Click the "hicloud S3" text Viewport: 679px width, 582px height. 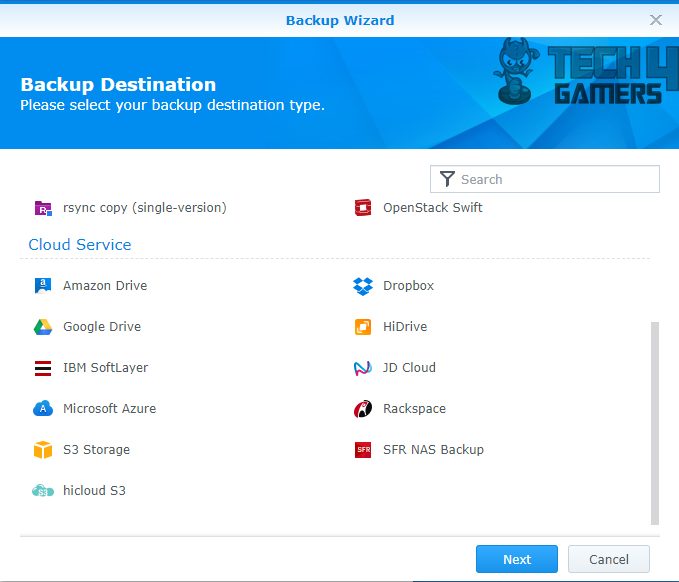[94, 490]
